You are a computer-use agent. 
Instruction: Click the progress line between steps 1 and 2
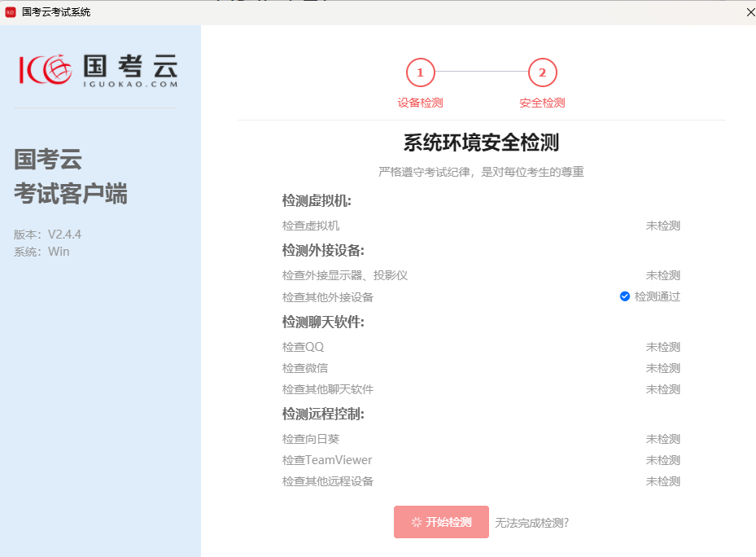[x=481, y=72]
